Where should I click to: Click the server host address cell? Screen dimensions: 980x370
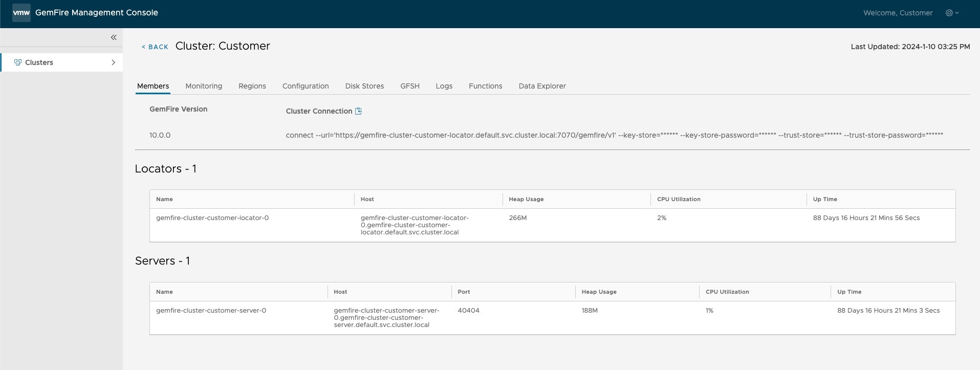386,318
